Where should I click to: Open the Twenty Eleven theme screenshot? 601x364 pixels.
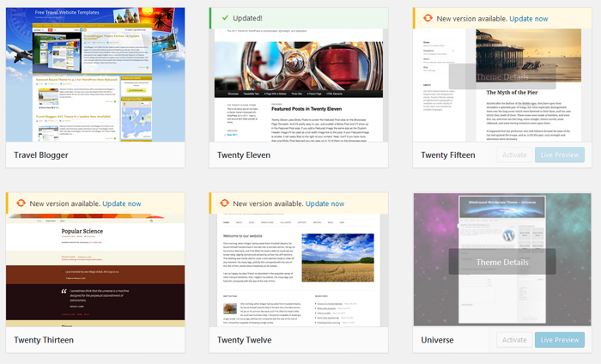(x=299, y=85)
